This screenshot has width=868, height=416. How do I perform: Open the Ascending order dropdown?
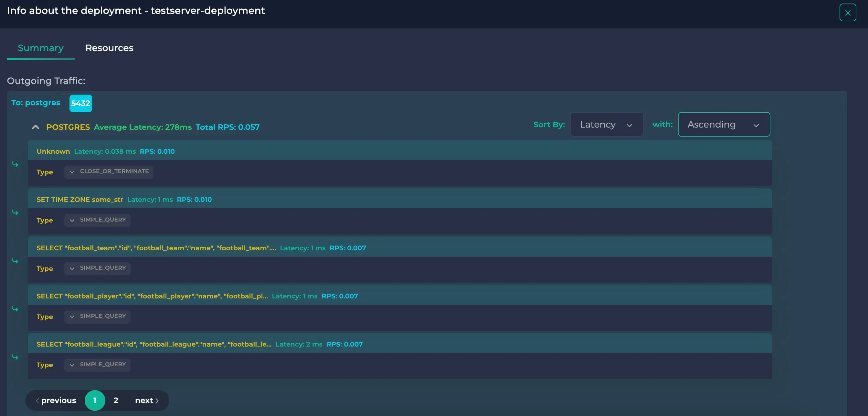click(724, 124)
